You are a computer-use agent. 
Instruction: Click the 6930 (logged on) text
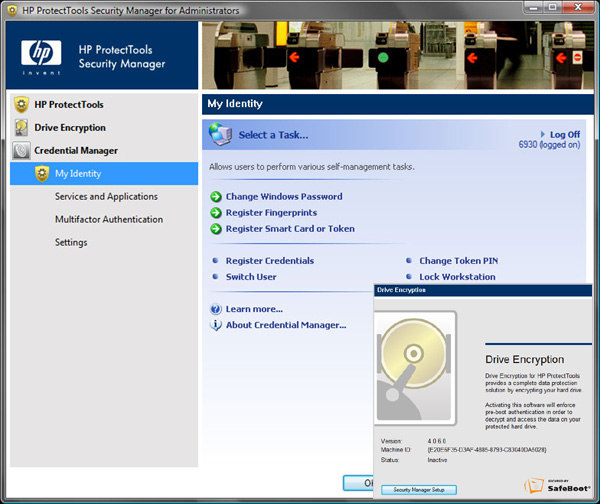coord(549,145)
